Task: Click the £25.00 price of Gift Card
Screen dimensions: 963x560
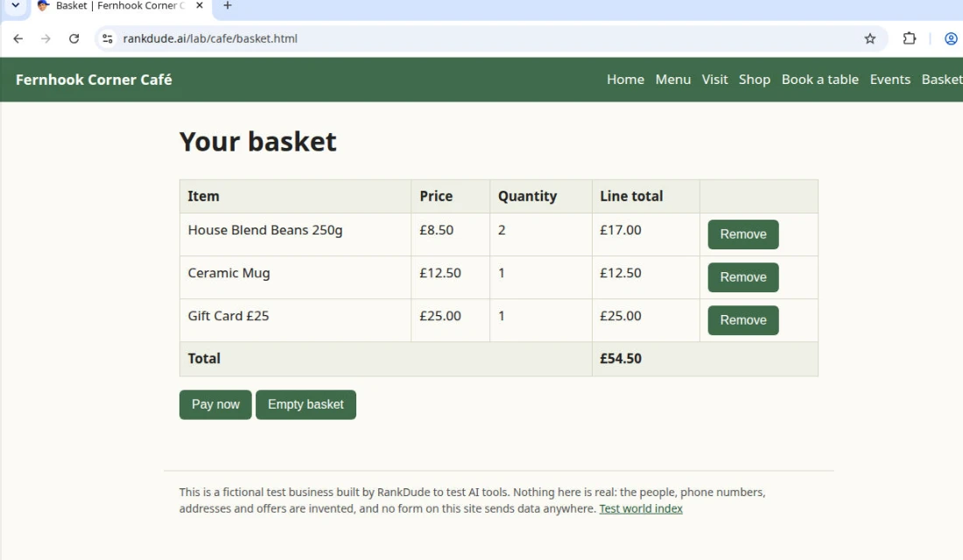Action: (439, 316)
